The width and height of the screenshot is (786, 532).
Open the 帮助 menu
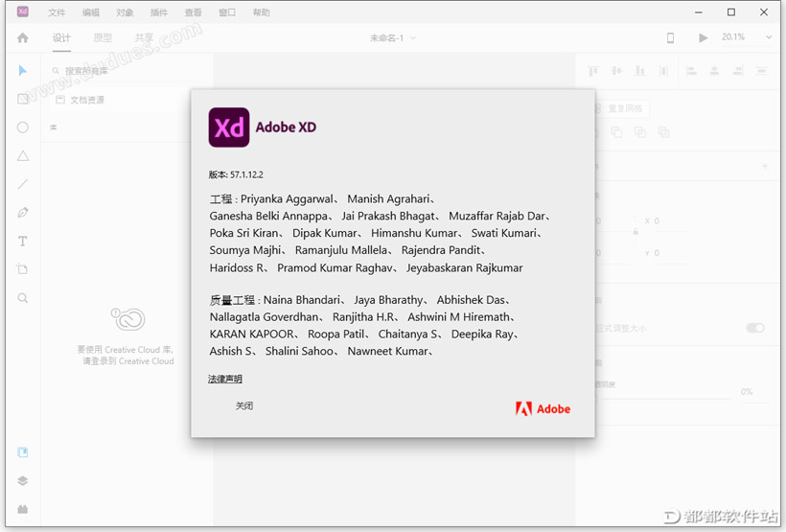click(261, 12)
